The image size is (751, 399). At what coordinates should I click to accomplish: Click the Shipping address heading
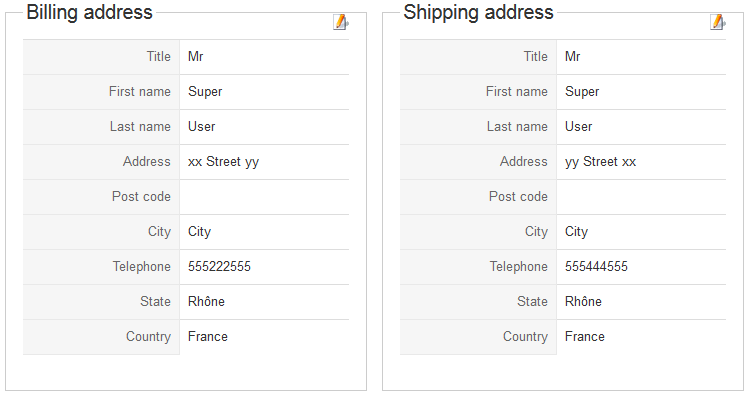point(478,12)
